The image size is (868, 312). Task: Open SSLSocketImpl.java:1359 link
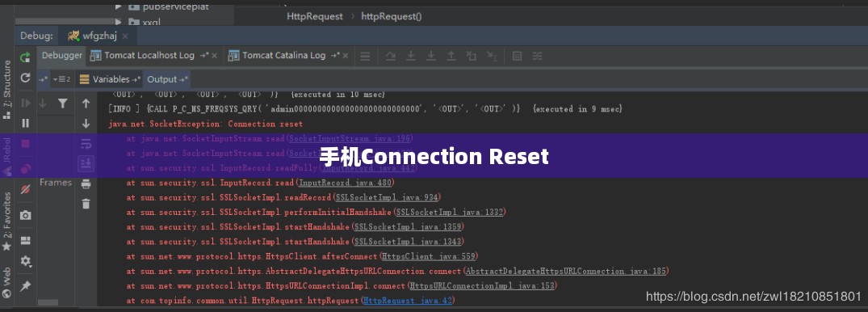[408, 227]
